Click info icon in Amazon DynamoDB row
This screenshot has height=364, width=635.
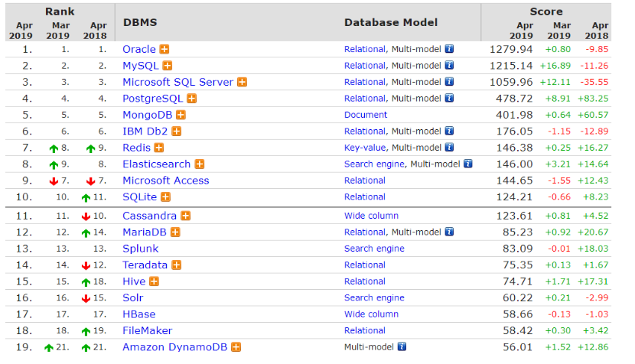click(x=401, y=347)
